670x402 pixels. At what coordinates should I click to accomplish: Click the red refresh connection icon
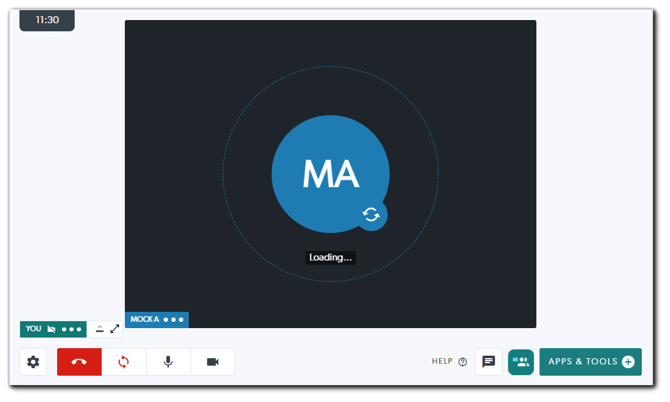click(x=124, y=362)
